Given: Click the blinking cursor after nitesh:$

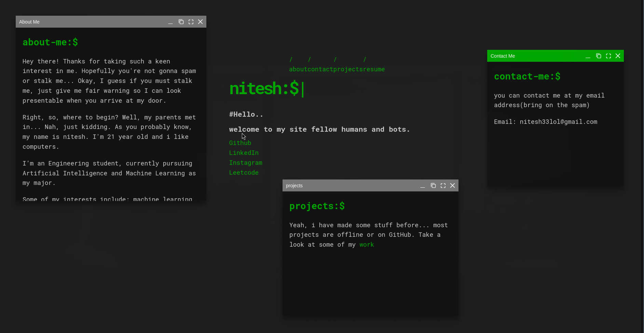Looking at the screenshot, I should 303,89.
